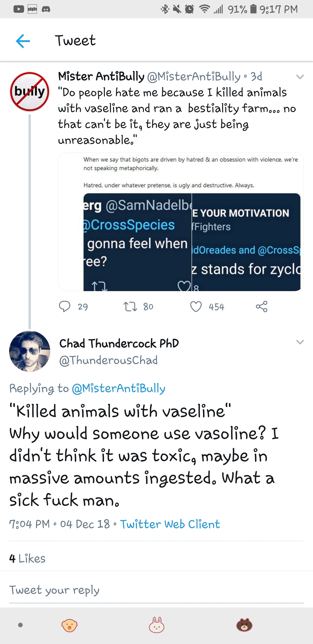Tap the Tweet your reply field
Viewport: 313px width, 644px height.
(156, 590)
